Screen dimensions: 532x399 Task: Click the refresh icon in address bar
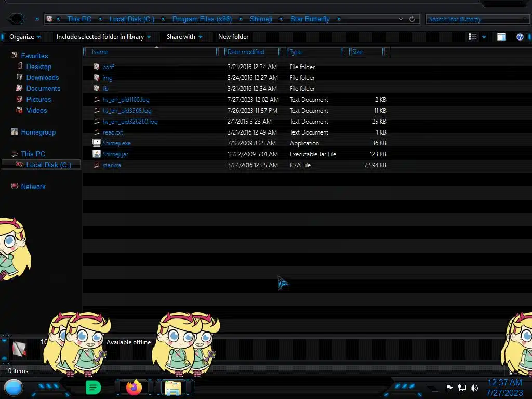(412, 19)
